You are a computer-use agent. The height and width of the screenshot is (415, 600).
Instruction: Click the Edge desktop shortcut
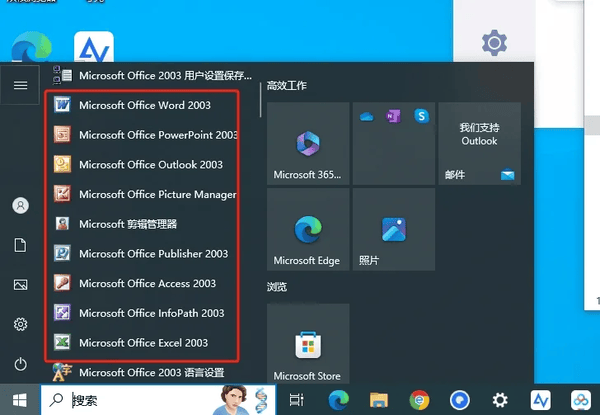[31, 47]
